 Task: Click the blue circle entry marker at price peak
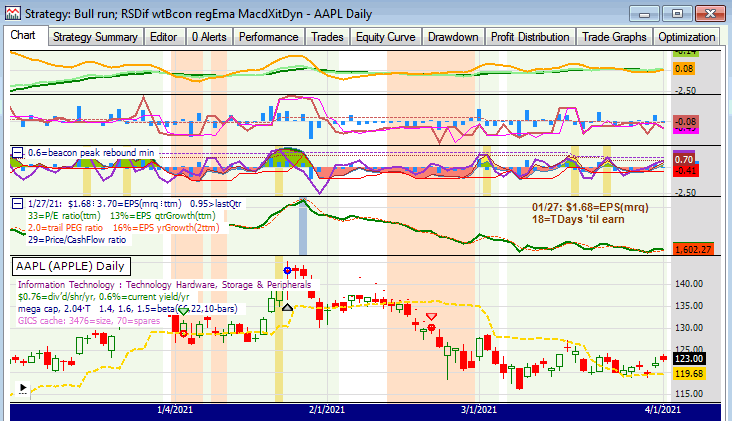tap(288, 270)
